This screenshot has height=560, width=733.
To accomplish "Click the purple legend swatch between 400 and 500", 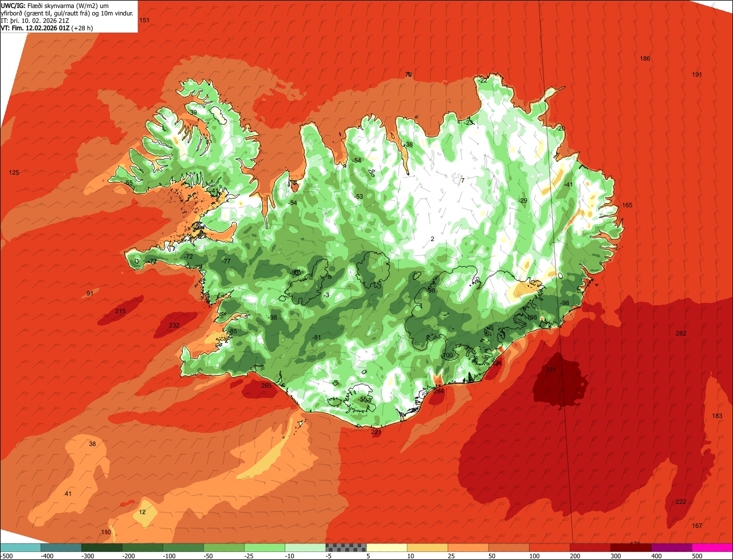I will (x=672, y=547).
